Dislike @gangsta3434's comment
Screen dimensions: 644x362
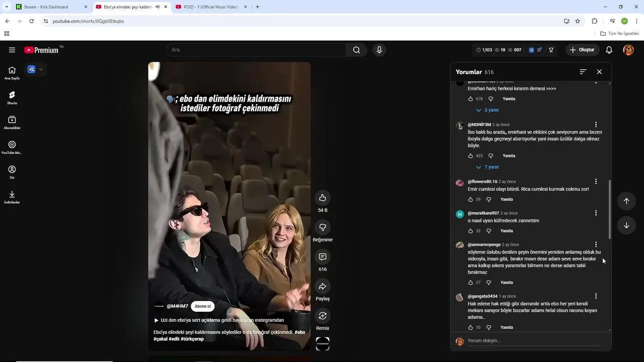tap(489, 327)
